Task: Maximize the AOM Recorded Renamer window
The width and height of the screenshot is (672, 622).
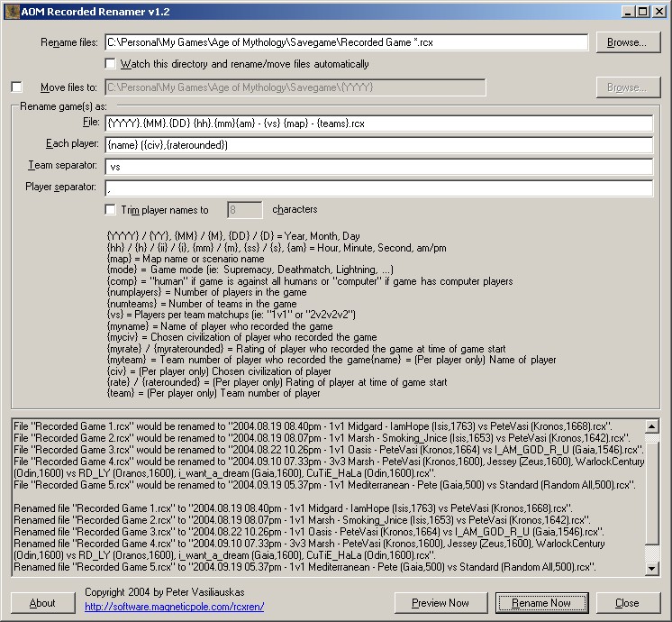Action: point(643,12)
